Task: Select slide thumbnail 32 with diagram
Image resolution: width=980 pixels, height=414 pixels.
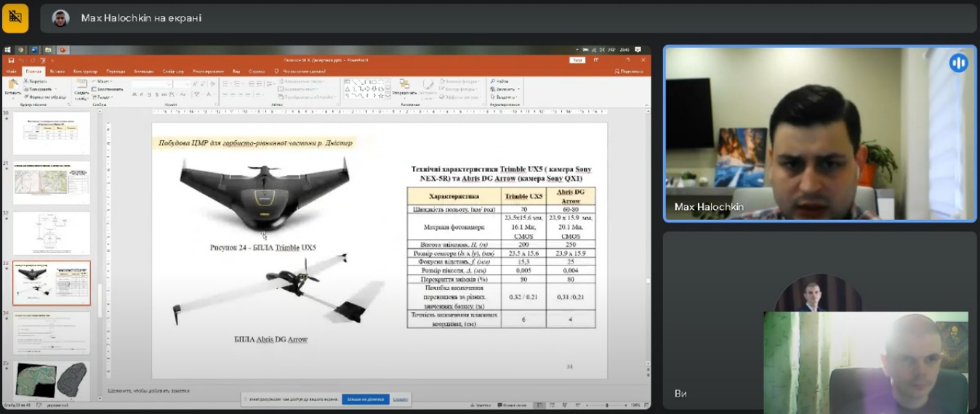Action: (52, 233)
